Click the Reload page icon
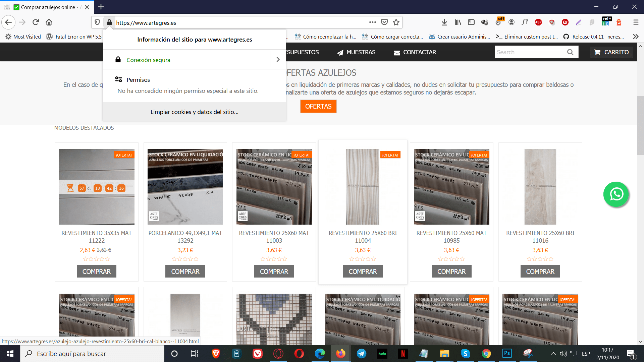The height and width of the screenshot is (362, 644). pos(36,22)
